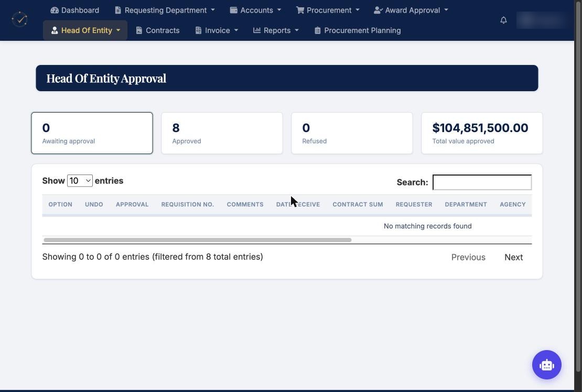Open the Award Approval dropdown
582x392 pixels.
click(411, 10)
